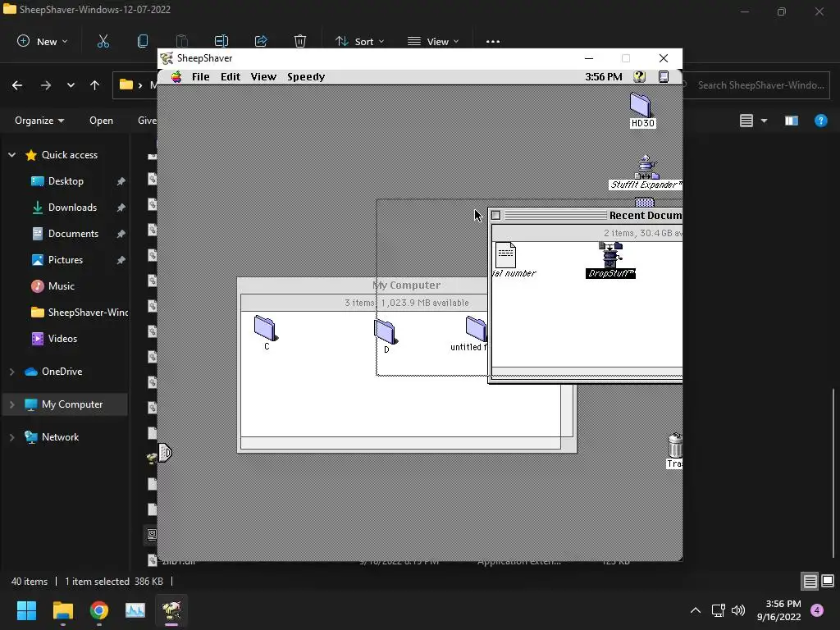This screenshot has height=630, width=840.
Task: Select the StuffIt Expander icon
Action: pos(646,172)
